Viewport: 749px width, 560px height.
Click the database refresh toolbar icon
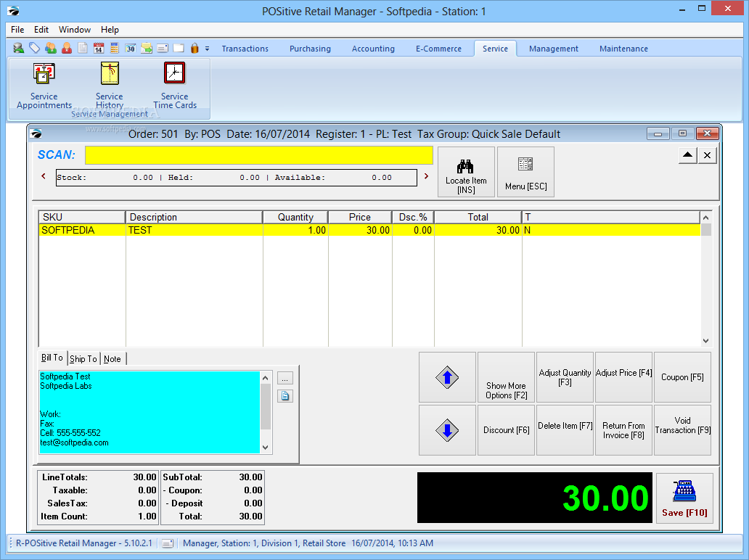pyautogui.click(x=19, y=48)
